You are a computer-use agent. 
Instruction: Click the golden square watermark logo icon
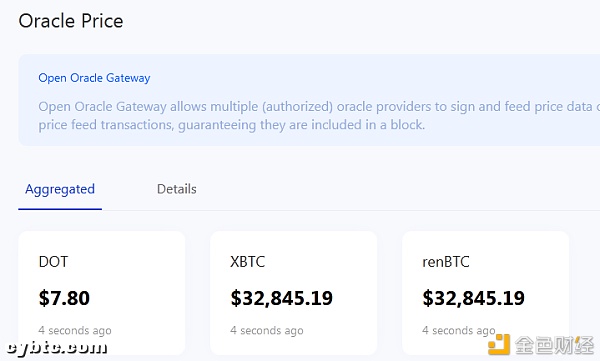499,344
